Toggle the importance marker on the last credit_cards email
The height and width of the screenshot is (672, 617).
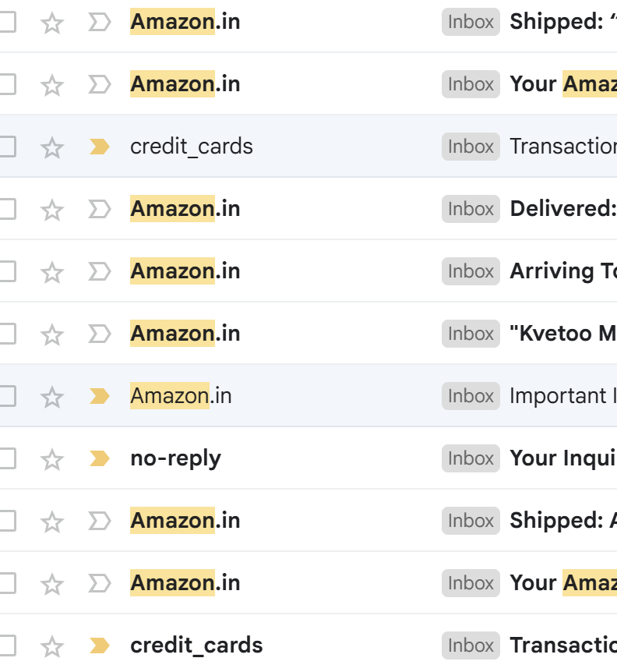point(100,645)
